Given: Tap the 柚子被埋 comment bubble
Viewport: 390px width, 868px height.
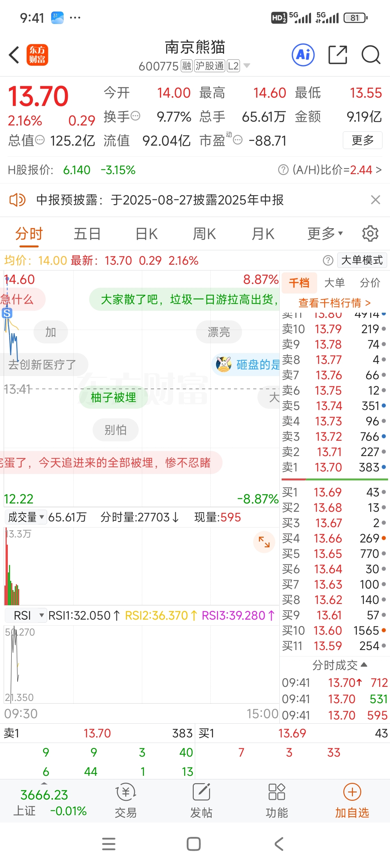Looking at the screenshot, I should pos(113,397).
